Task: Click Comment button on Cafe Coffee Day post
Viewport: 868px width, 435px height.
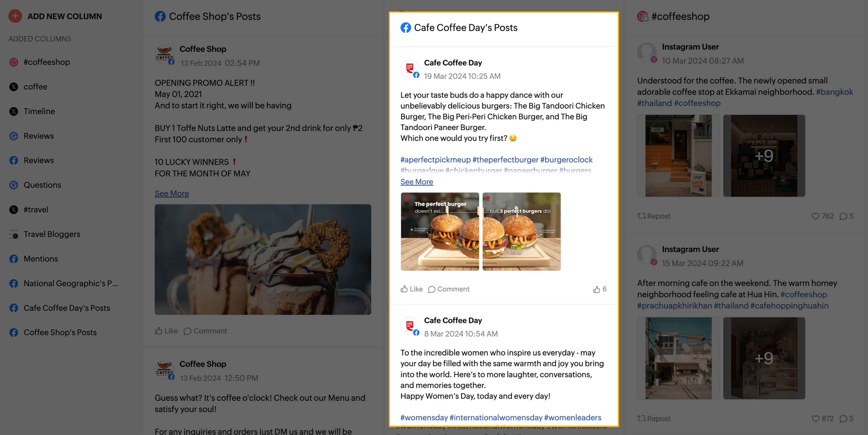Action: click(449, 288)
